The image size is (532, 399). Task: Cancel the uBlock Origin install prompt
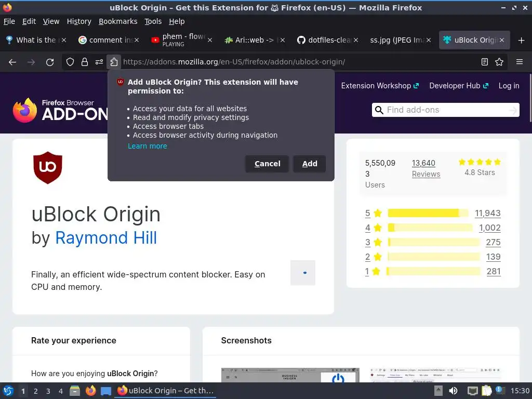pos(267,164)
